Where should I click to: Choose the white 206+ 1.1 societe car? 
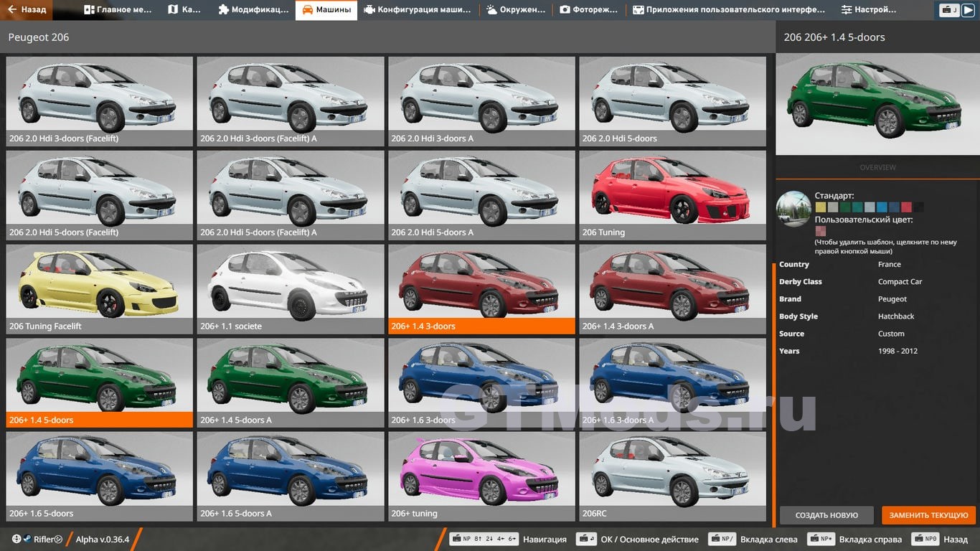click(291, 289)
